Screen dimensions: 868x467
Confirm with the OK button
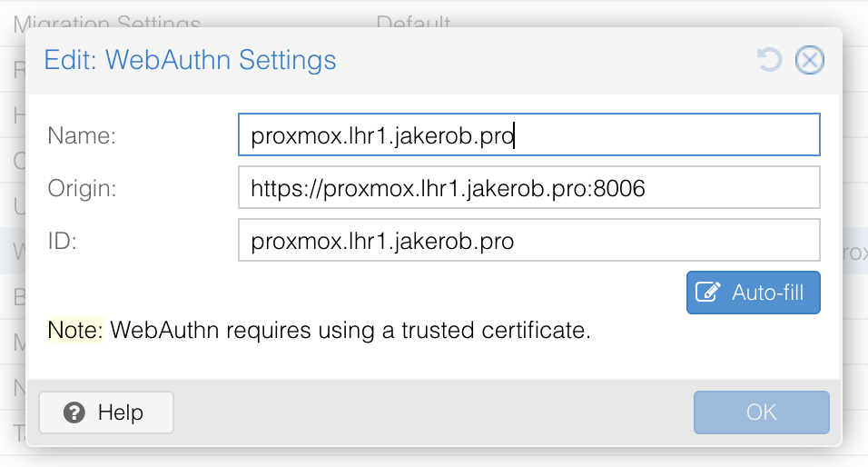coord(761,412)
